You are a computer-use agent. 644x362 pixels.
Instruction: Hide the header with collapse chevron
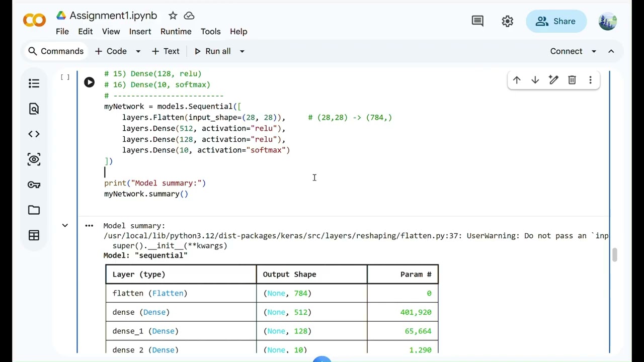pos(611,51)
